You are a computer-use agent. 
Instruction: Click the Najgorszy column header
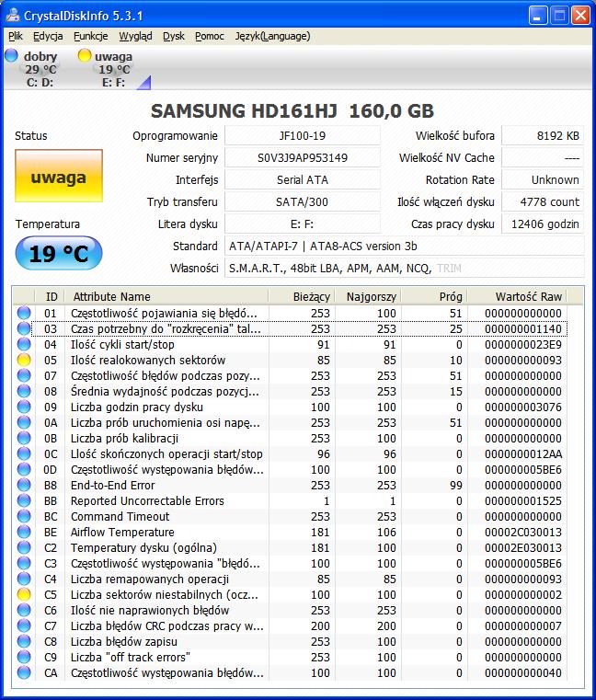(x=368, y=296)
